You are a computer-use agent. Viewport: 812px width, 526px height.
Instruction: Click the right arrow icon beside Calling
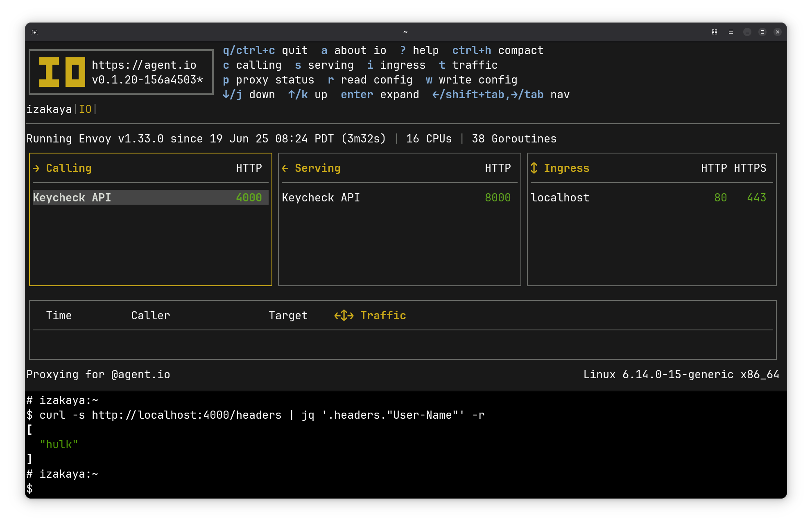pos(36,168)
